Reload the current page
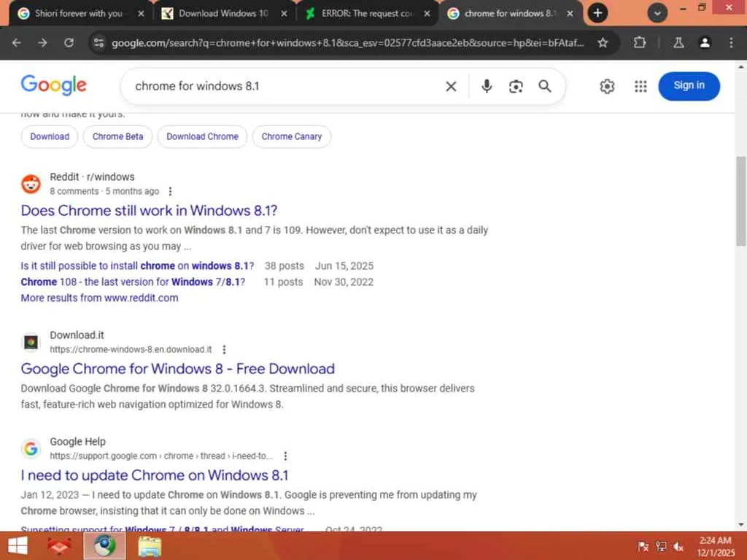747x560 pixels. click(69, 43)
